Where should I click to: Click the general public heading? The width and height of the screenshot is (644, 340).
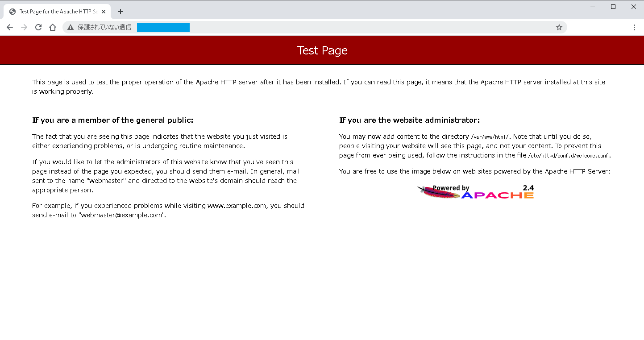click(112, 120)
